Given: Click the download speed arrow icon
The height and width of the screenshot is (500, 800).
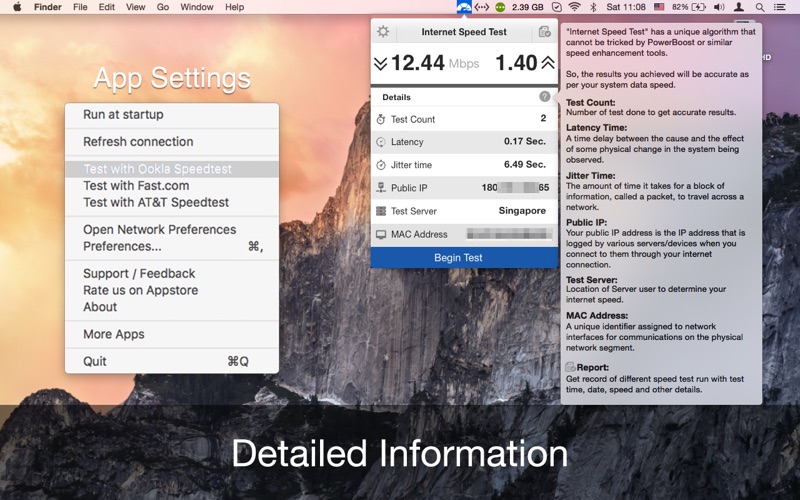Looking at the screenshot, I should tap(380, 64).
